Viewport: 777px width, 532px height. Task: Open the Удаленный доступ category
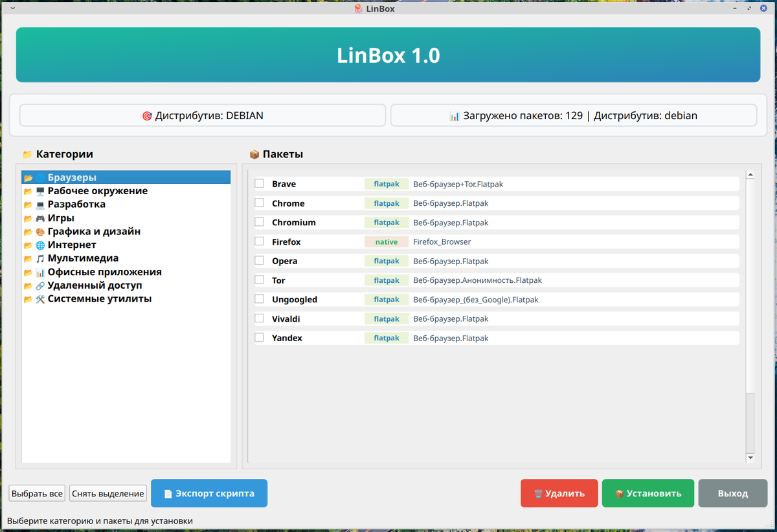point(126,285)
